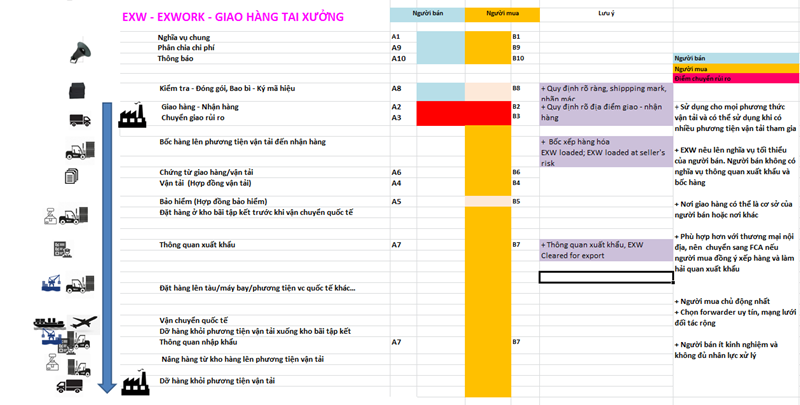Screen dimensions: 800x405
Task: Select the customs inspection icon beside Thông quan xuất khẩu
Action: [63, 249]
